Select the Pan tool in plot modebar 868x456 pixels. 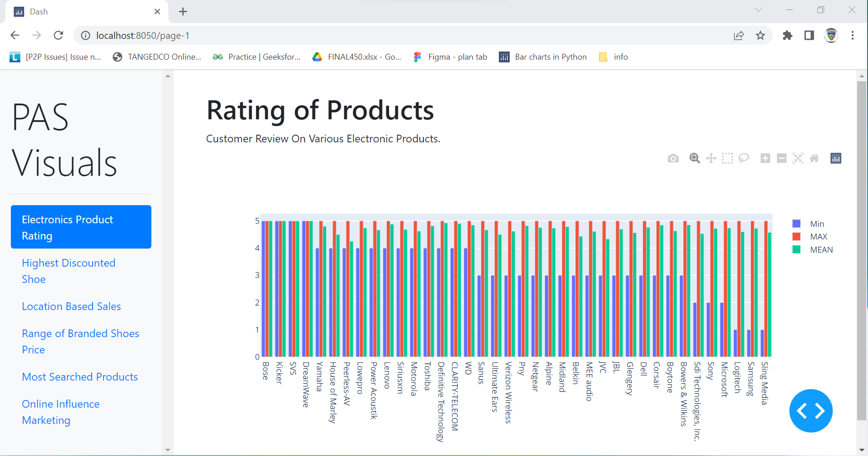711,158
